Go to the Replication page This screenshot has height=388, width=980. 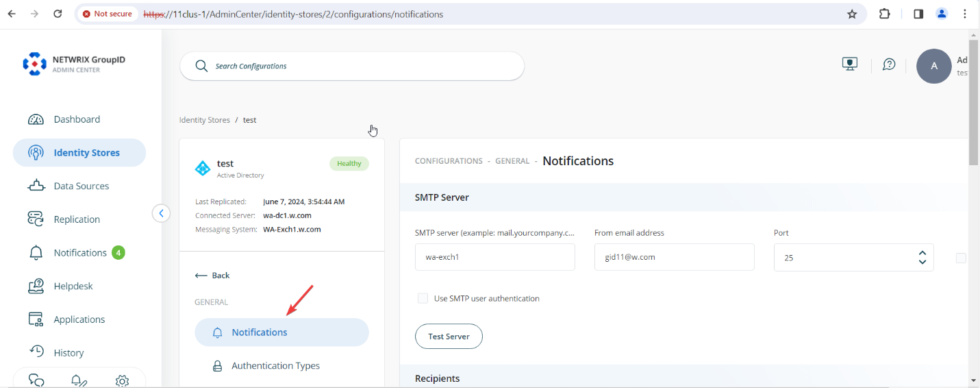[77, 219]
